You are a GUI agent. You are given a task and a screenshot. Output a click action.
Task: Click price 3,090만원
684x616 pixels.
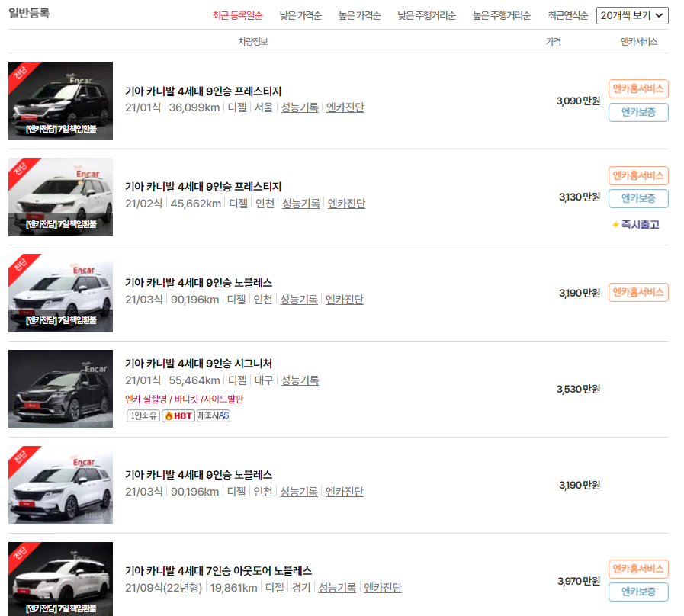pyautogui.click(x=578, y=101)
